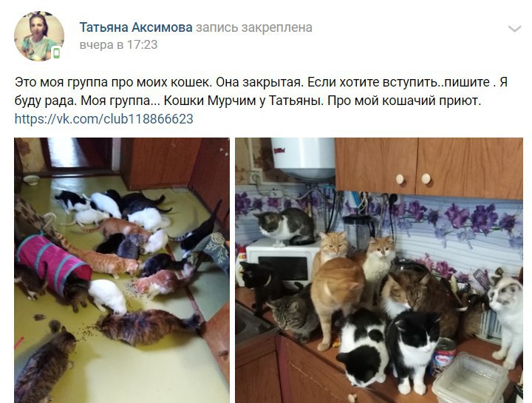Screen dimensions: 532x403
Task: Open Татьяна Аксимова author name link
Action: click(x=136, y=27)
